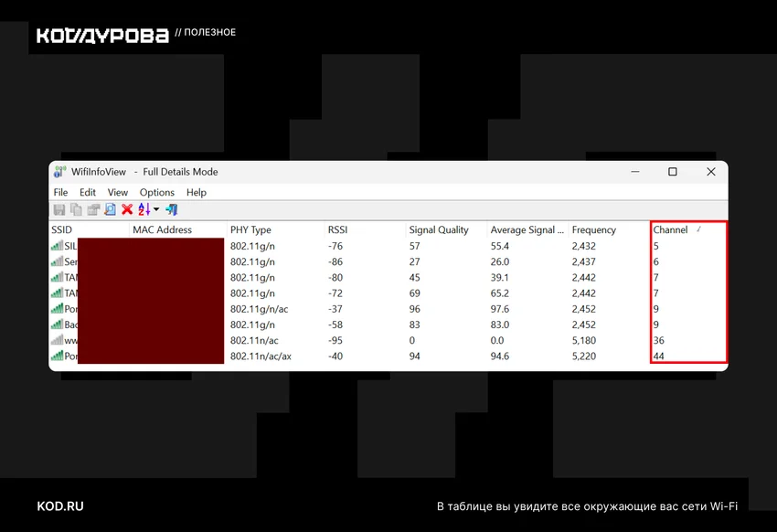Click the A-Z sort toolbar icon
This screenshot has height=532, width=777.
pyautogui.click(x=144, y=209)
